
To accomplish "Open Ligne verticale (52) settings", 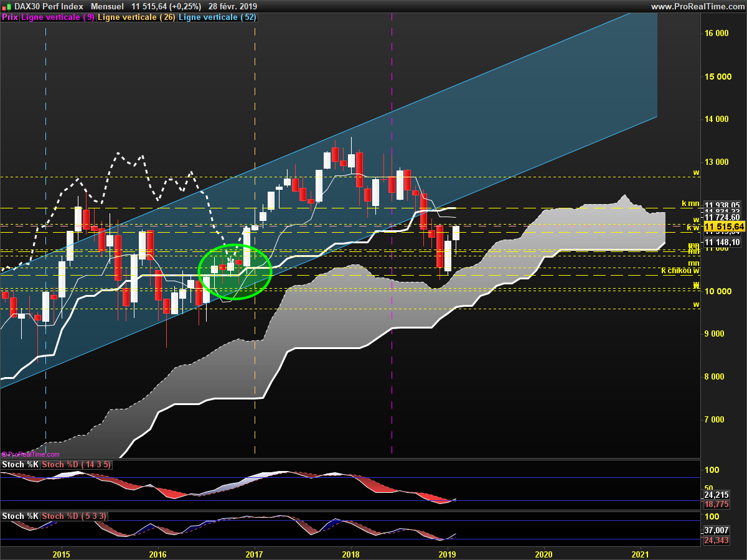I will [x=217, y=17].
